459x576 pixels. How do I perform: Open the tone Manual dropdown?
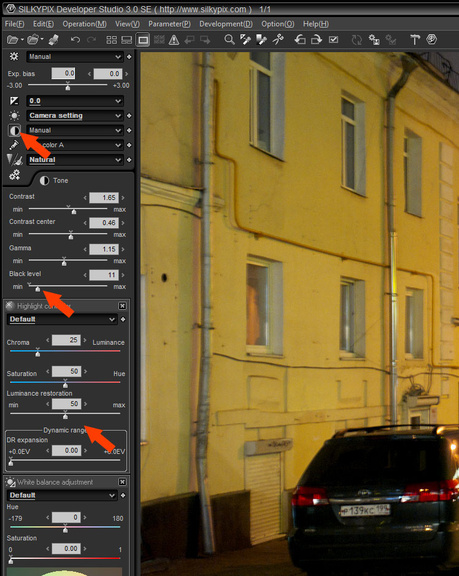coord(75,130)
